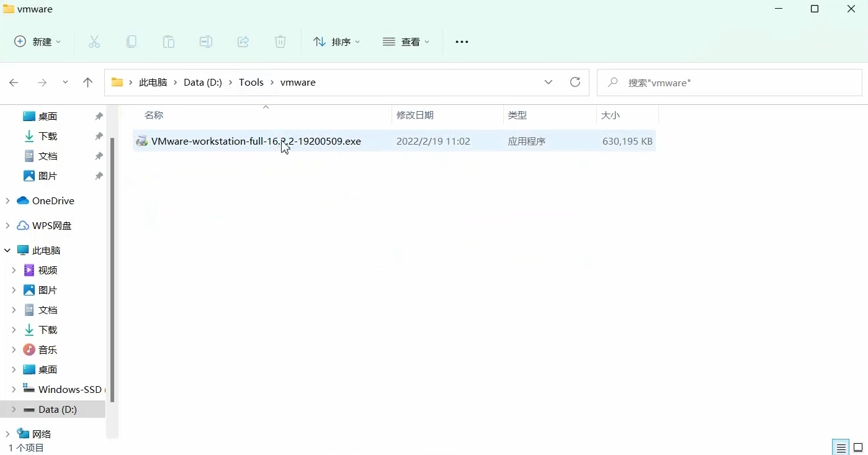Image resolution: width=868 pixels, height=455 pixels.
Task: Open the three-dots more options menu
Action: 462,42
